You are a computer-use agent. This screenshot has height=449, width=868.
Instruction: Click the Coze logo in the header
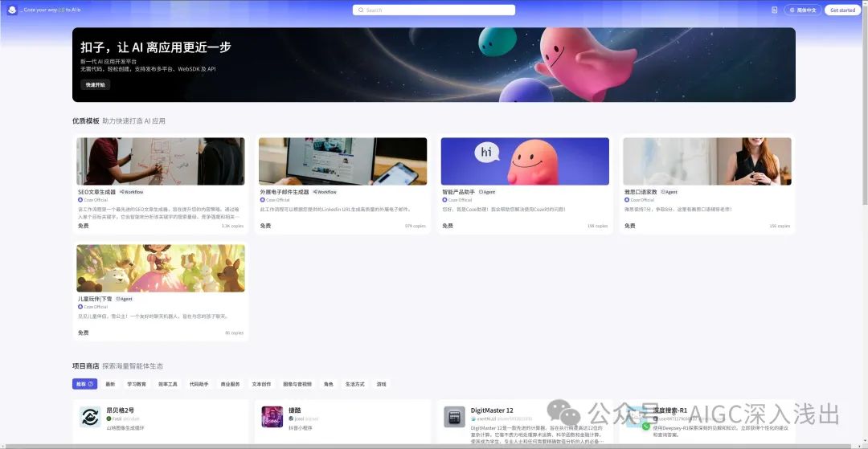[x=13, y=10]
